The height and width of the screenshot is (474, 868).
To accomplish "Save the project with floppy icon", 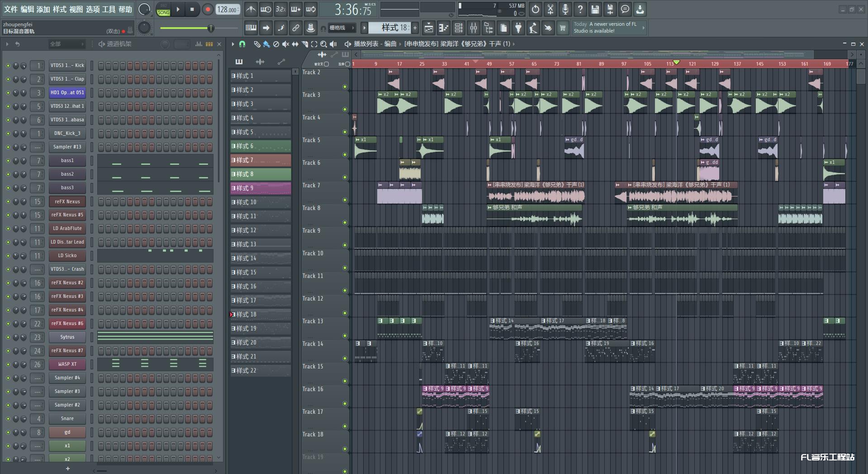I will [x=595, y=9].
